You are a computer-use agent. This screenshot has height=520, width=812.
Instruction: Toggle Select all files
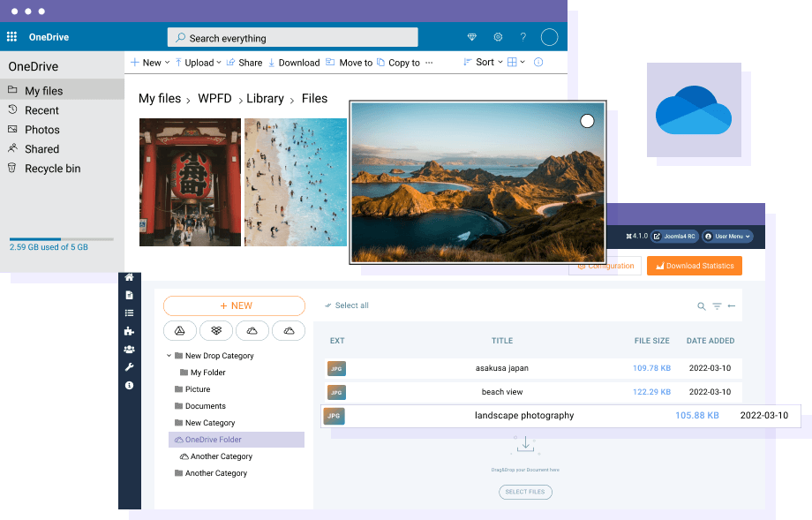(x=347, y=305)
